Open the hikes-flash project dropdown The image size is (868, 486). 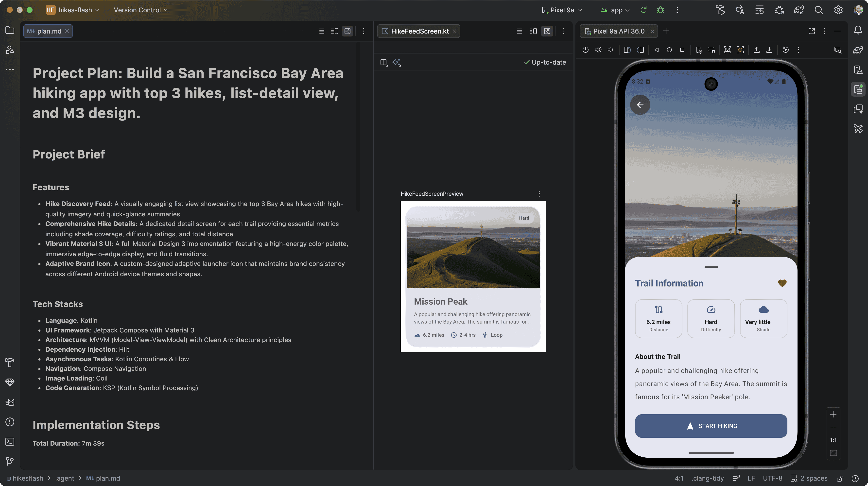coord(75,10)
